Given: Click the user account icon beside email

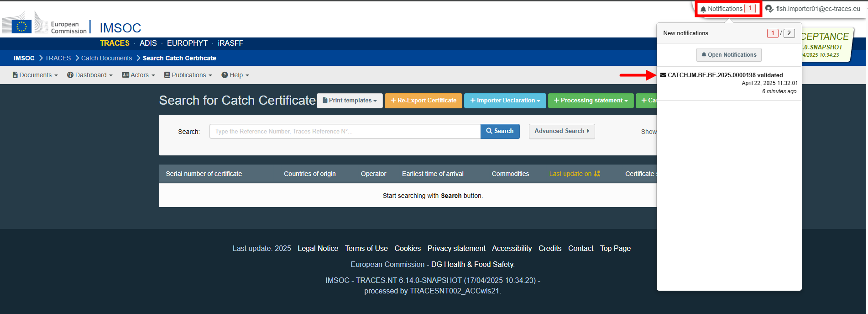Looking at the screenshot, I should coord(769,9).
